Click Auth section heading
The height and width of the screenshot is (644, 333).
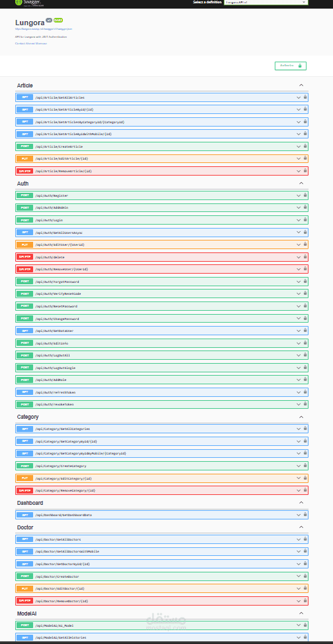point(23,184)
